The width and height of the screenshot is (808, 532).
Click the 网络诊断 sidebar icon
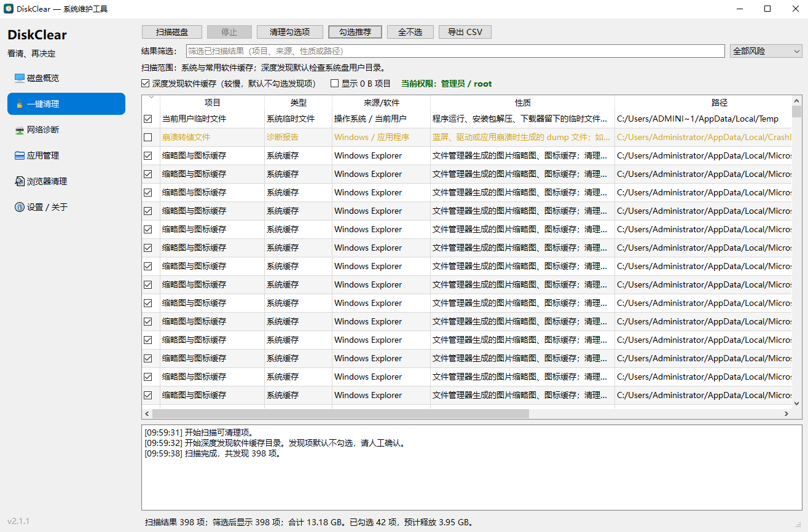coord(20,130)
